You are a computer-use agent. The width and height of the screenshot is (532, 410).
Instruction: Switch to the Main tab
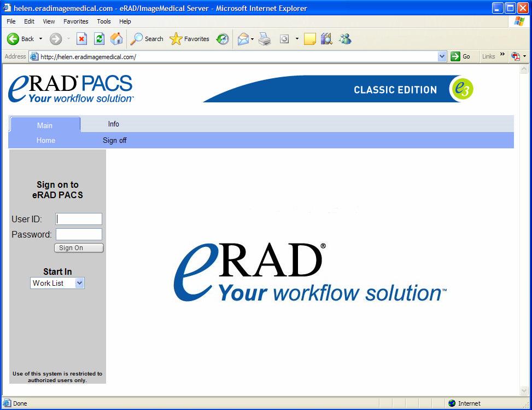coord(45,125)
